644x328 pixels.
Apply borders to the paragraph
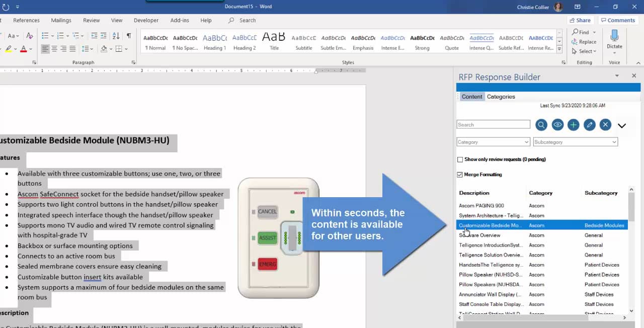[x=119, y=49]
